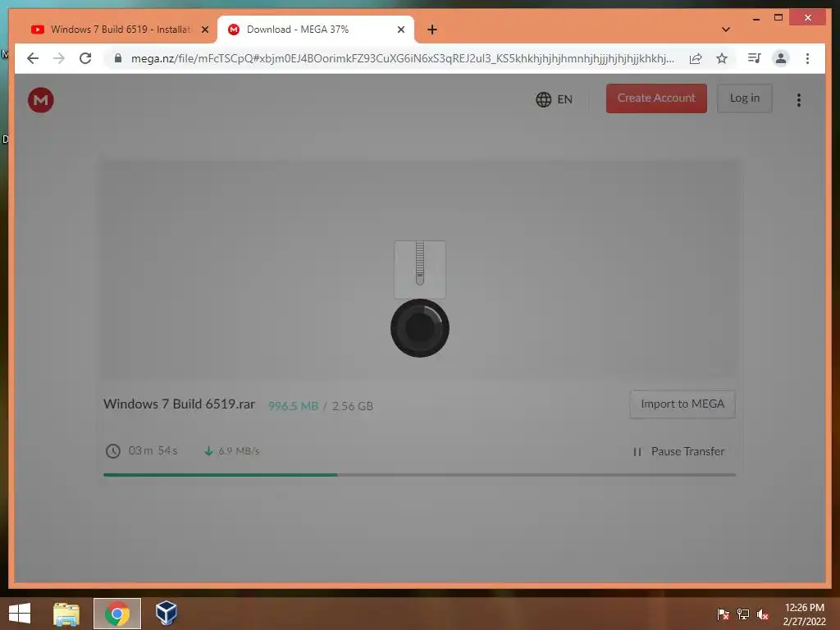Reload the current page
This screenshot has height=630, width=840.
click(85, 58)
